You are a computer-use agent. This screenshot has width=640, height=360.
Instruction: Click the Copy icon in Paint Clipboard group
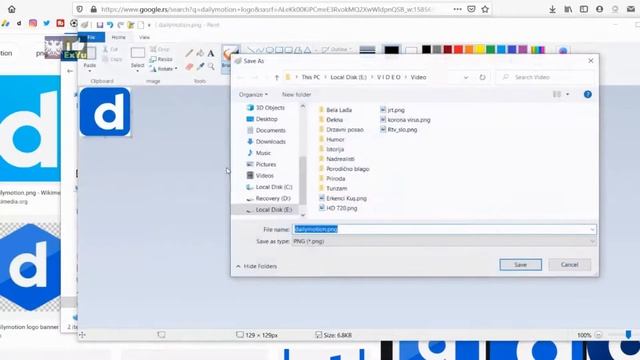(x=113, y=59)
